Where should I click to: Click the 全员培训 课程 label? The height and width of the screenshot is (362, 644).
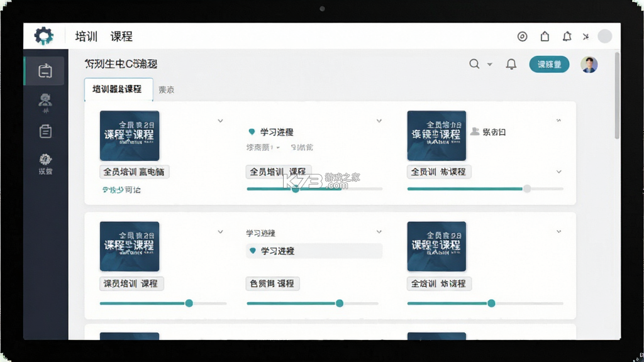coord(279,172)
